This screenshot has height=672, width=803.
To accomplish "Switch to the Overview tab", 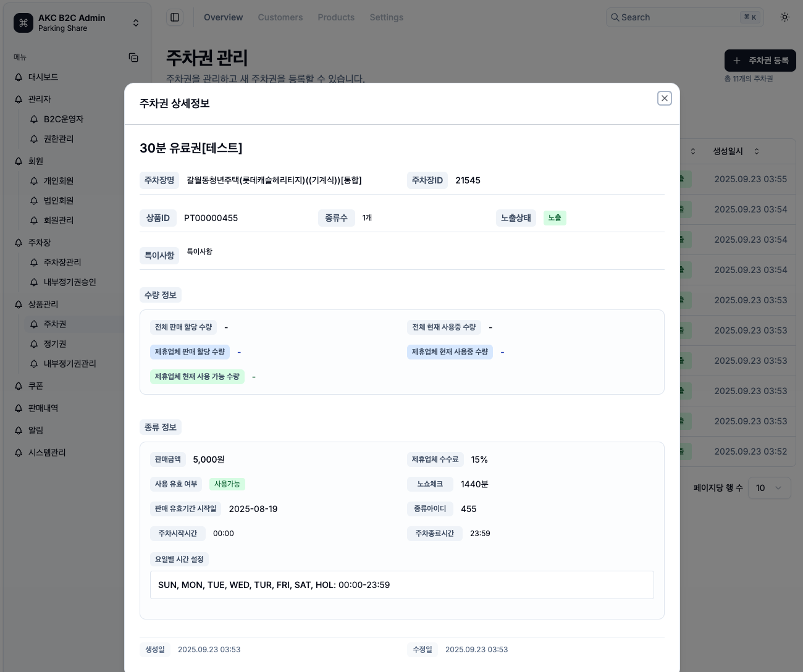I will tap(224, 17).
